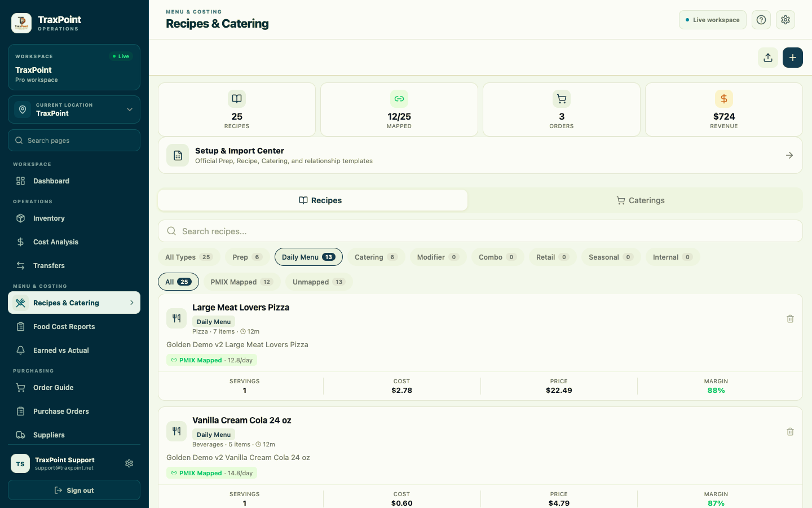Click the revenue dollar icon in stats card
Screen dimensions: 812x508
coord(724,99)
